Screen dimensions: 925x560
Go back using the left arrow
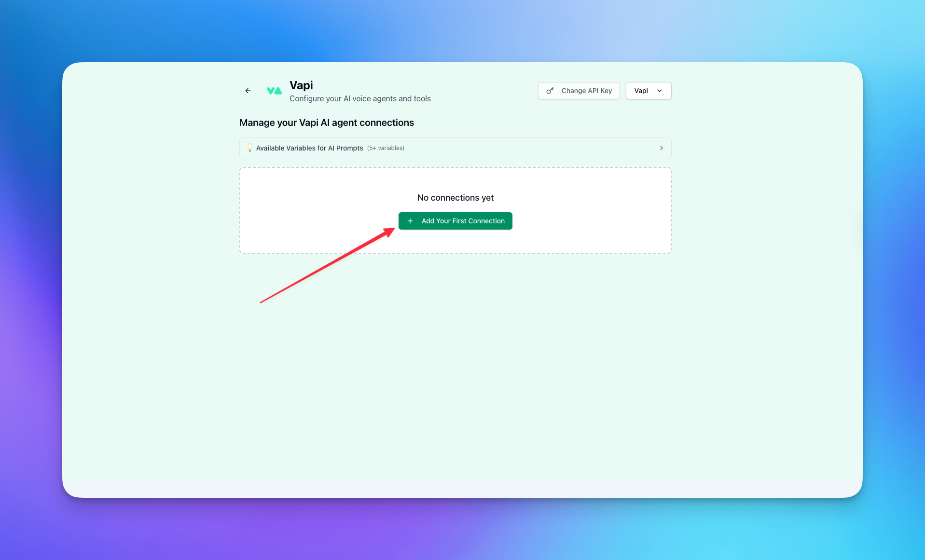[x=248, y=91]
